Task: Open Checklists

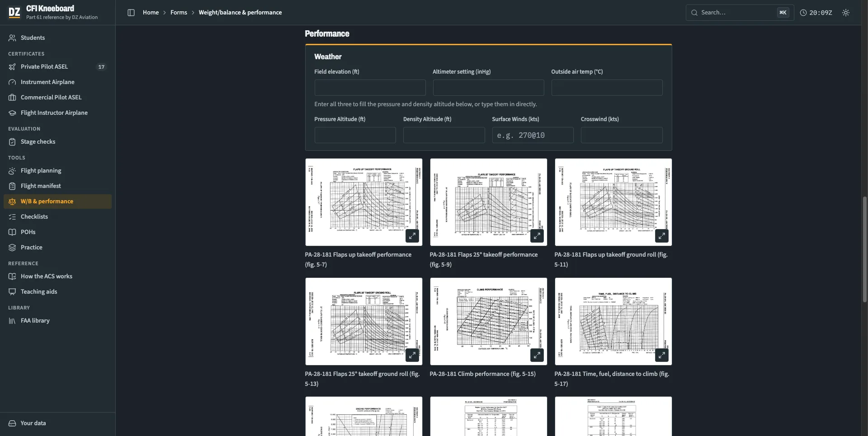Action: 57,217
